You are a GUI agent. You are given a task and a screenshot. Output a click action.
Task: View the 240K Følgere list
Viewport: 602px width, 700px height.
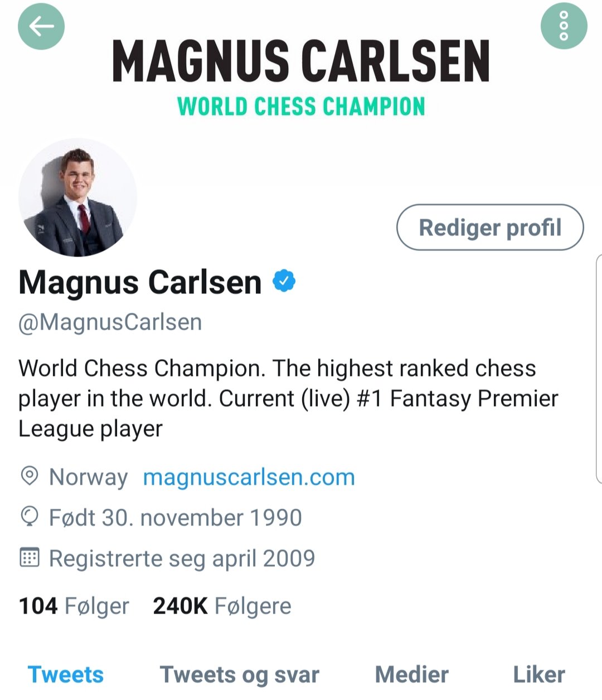(x=222, y=606)
